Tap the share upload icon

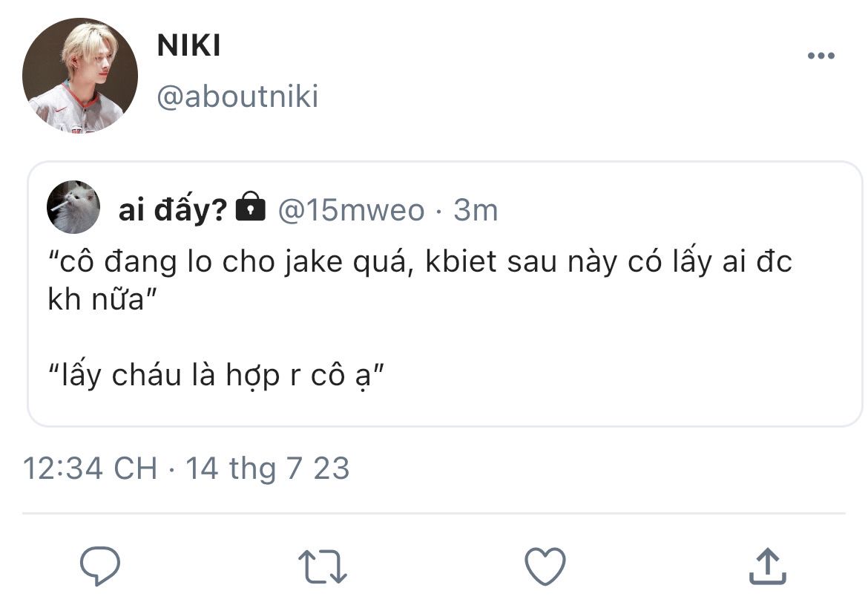(767, 566)
